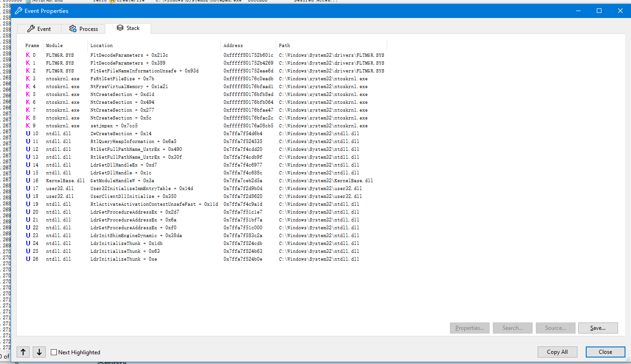Enable the Next Highlighted checkbox
The width and height of the screenshot is (631, 364).
54,352
